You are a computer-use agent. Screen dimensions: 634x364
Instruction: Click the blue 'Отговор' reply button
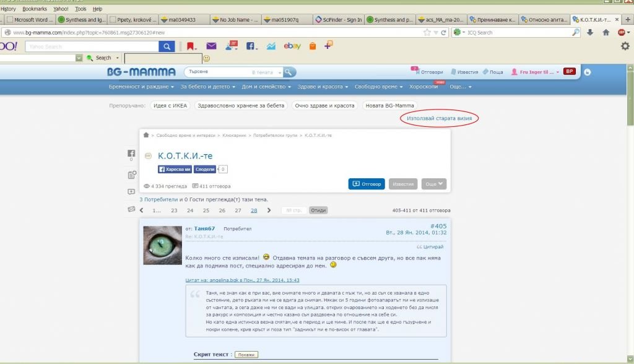tap(367, 184)
